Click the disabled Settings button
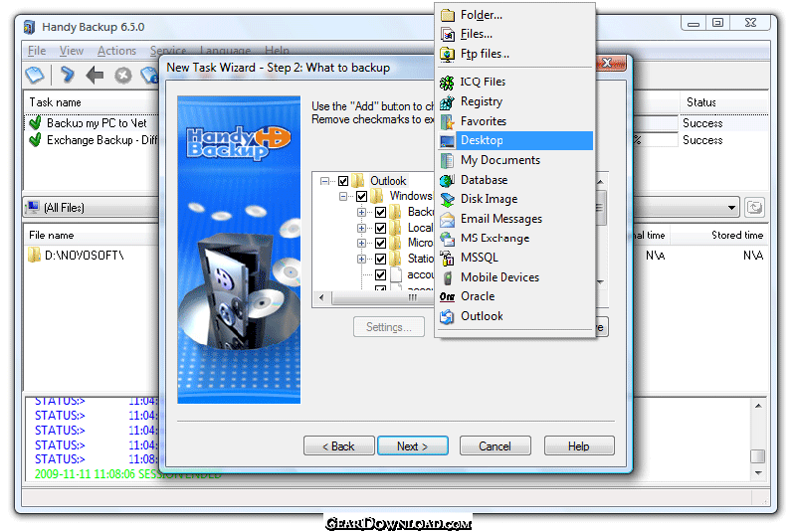Image resolution: width=796 pixels, height=532 pixels. pyautogui.click(x=389, y=327)
